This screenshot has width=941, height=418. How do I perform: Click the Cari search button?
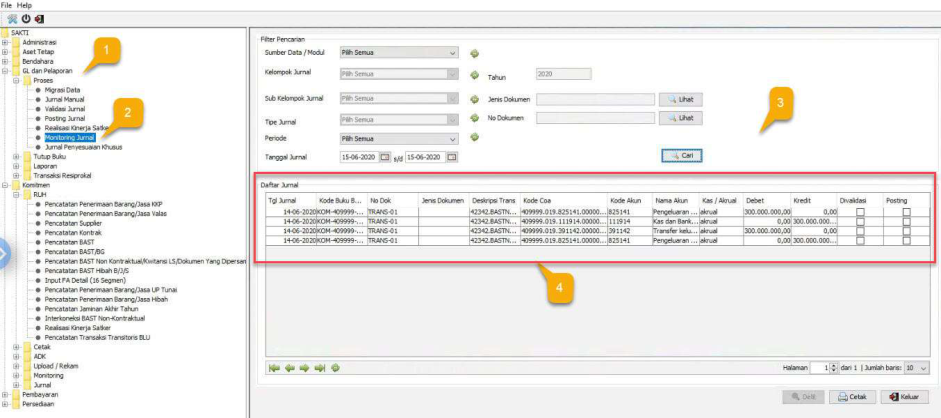(x=682, y=157)
